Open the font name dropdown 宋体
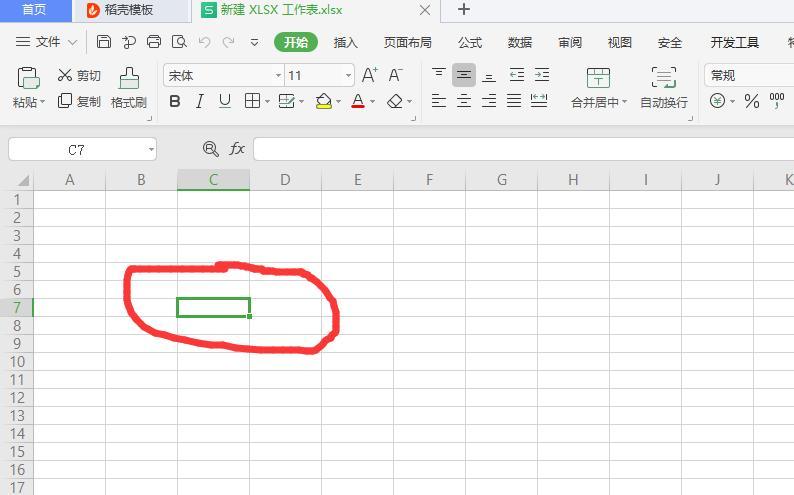The image size is (794, 495). pos(278,75)
